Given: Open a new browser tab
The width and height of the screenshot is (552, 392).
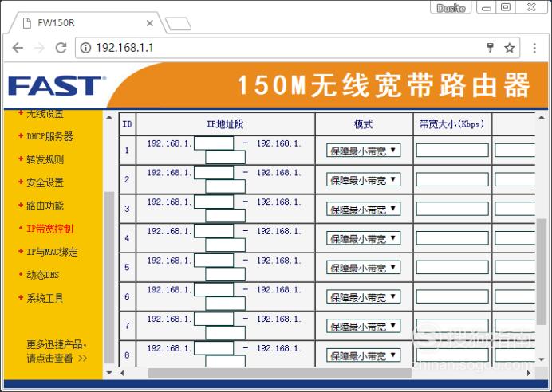Looking at the screenshot, I should point(178,24).
